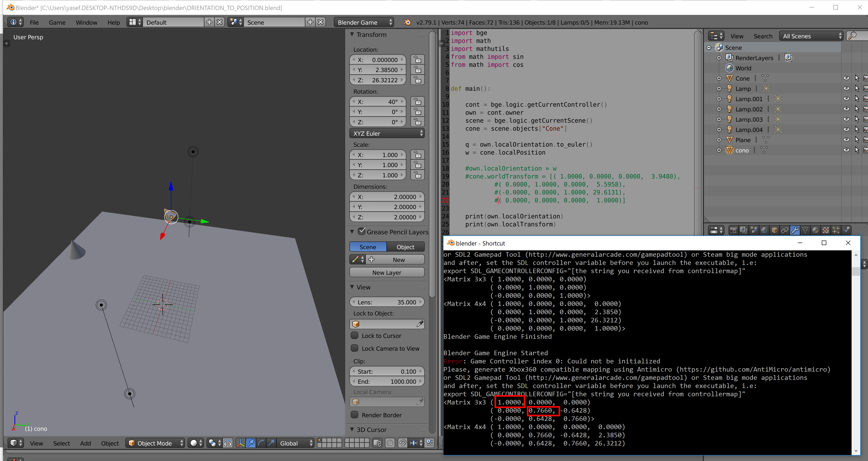Enable the Lock to Cursor checkbox

355,336
